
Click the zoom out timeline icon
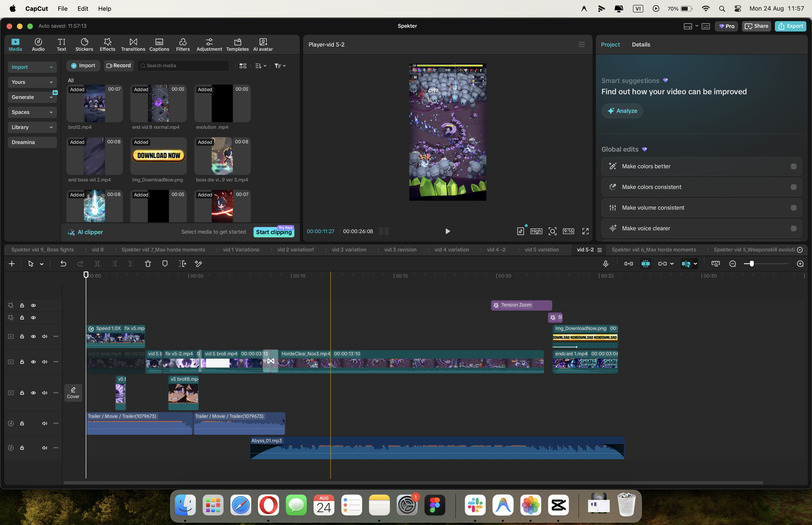click(733, 264)
